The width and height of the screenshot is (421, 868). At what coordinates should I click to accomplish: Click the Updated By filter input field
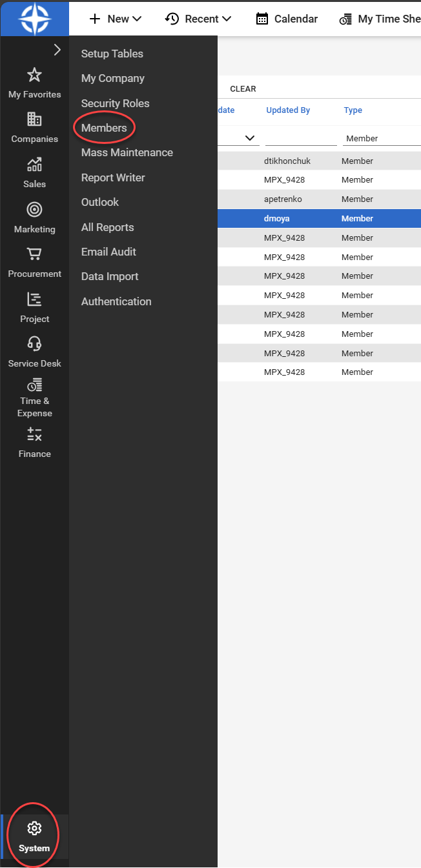point(301,138)
